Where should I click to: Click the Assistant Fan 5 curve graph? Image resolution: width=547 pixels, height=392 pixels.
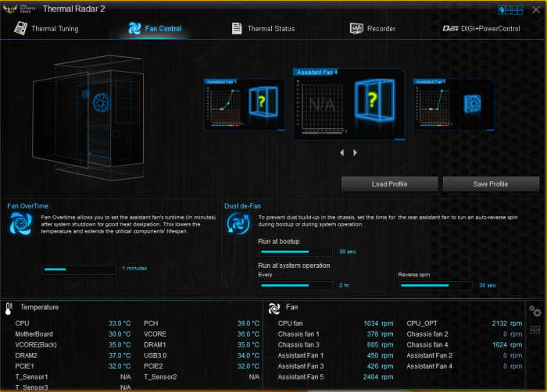click(x=434, y=107)
